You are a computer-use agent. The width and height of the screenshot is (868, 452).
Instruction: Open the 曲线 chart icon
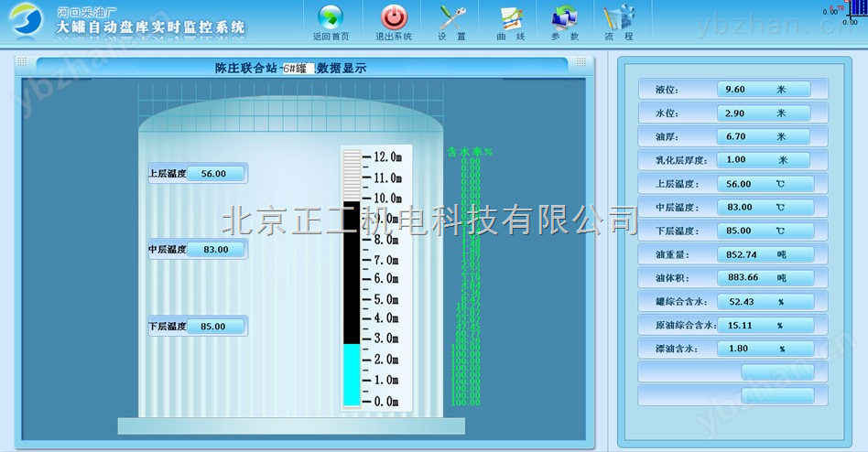click(x=512, y=18)
